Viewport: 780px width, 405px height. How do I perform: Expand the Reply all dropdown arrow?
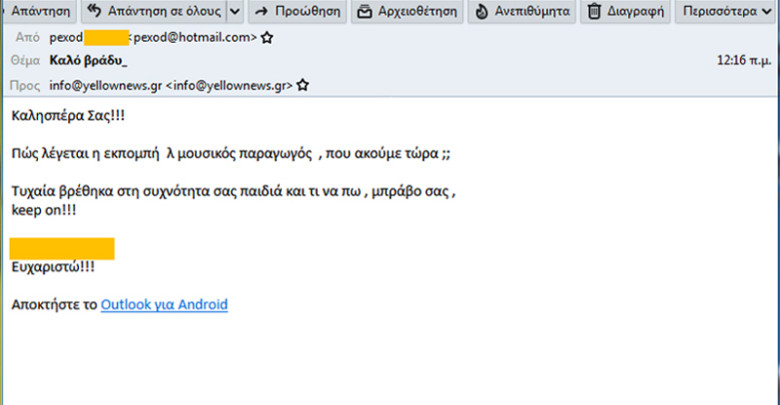[234, 12]
